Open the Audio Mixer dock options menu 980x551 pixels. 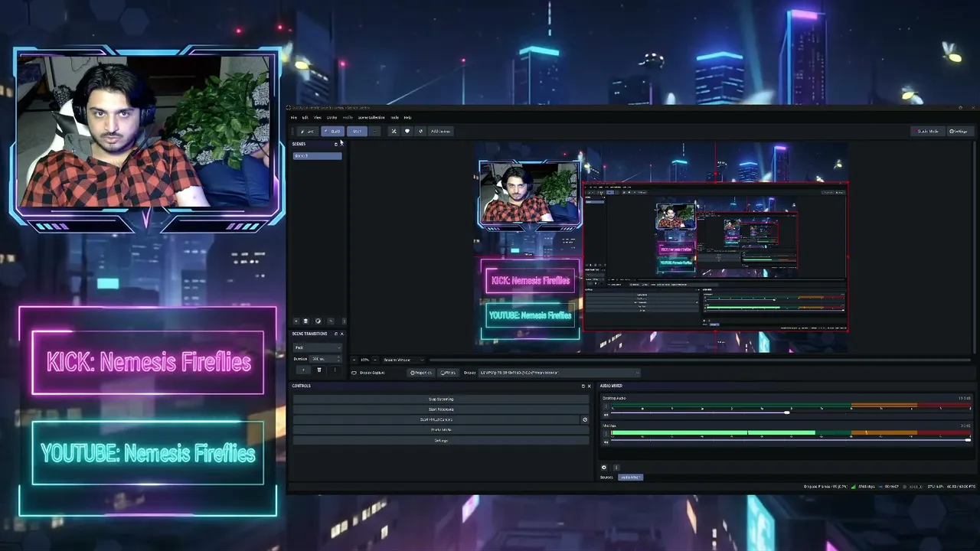pos(616,468)
